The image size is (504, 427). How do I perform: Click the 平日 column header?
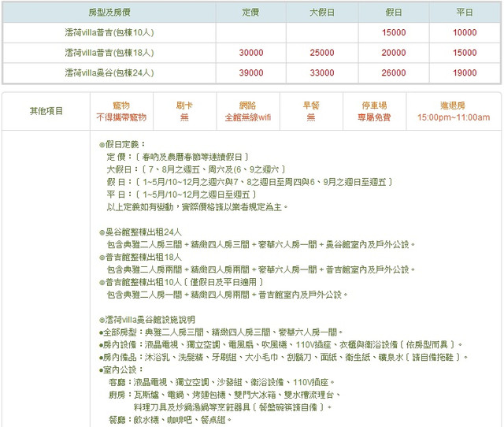[x=465, y=13]
